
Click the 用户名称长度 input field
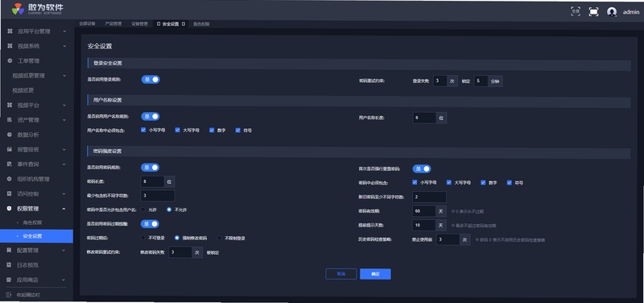point(424,118)
